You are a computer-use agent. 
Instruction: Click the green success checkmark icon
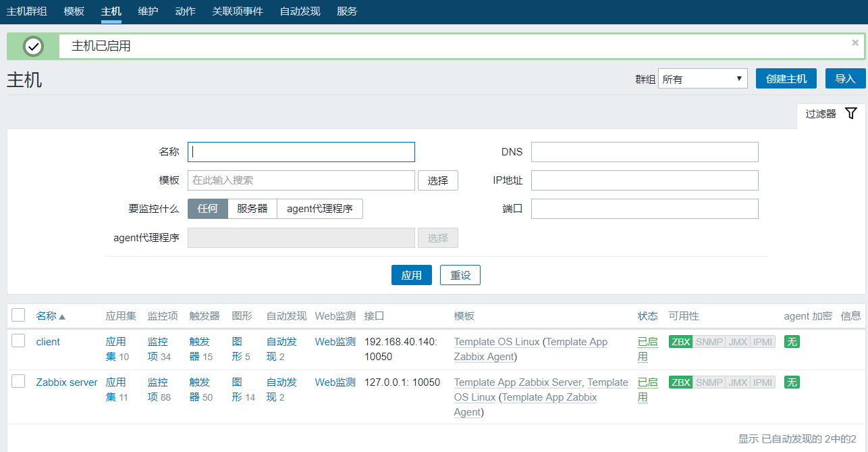click(33, 46)
